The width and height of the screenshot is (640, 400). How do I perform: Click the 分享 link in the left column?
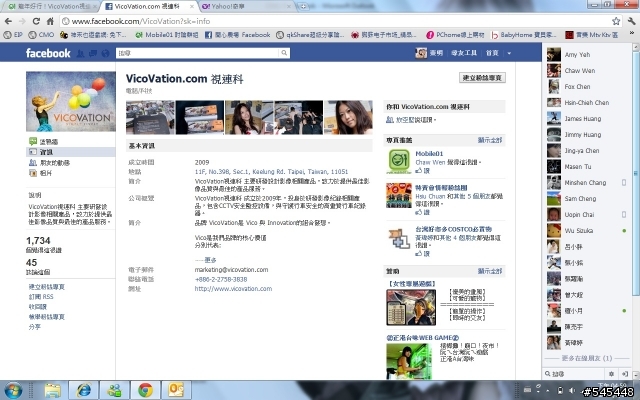click(x=35, y=327)
